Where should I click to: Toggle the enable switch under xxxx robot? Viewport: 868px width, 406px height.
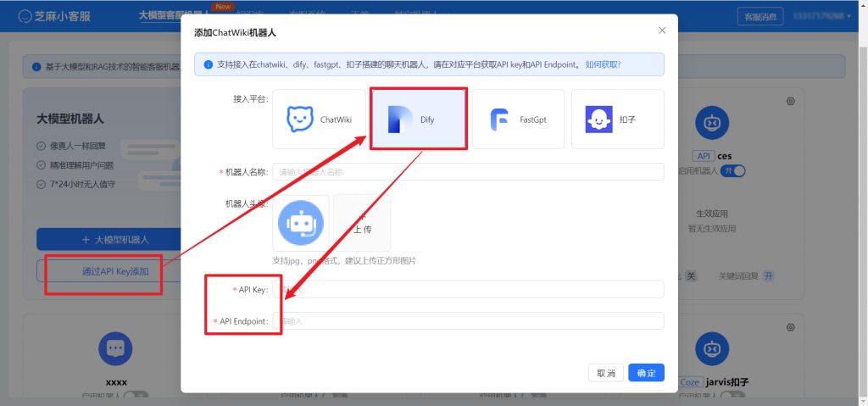click(x=136, y=396)
